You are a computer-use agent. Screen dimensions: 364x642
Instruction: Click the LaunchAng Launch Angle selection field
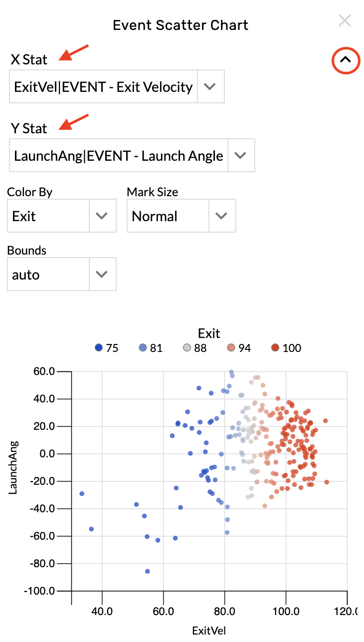[119, 155]
